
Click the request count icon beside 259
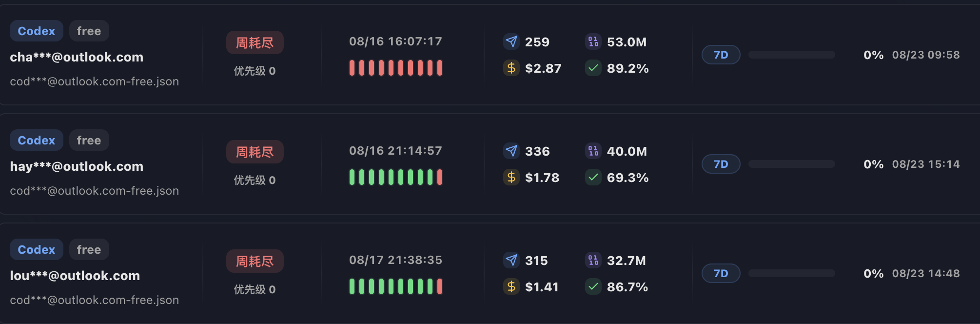[x=511, y=41]
